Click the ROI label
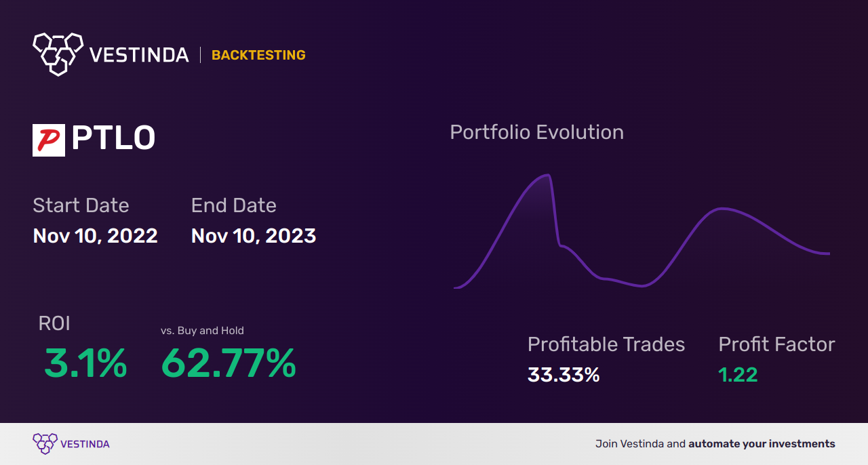The width and height of the screenshot is (868, 465). [54, 324]
